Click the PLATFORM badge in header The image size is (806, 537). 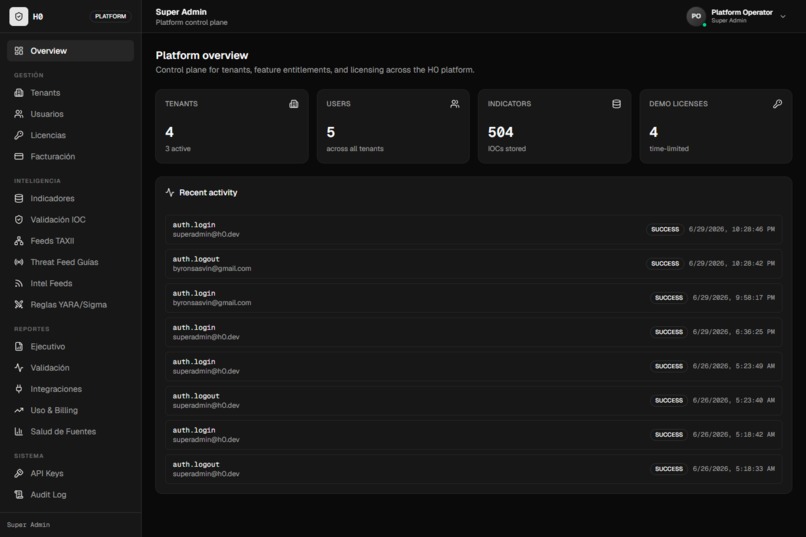[111, 16]
